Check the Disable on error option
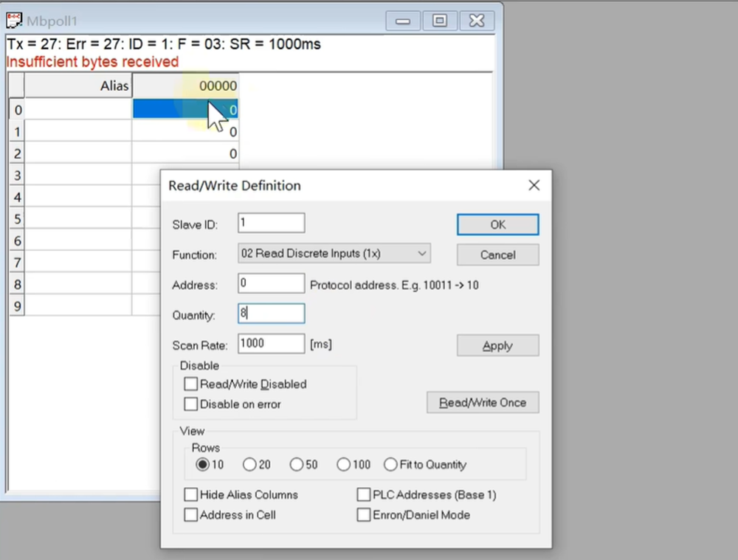738x560 pixels. pos(191,404)
